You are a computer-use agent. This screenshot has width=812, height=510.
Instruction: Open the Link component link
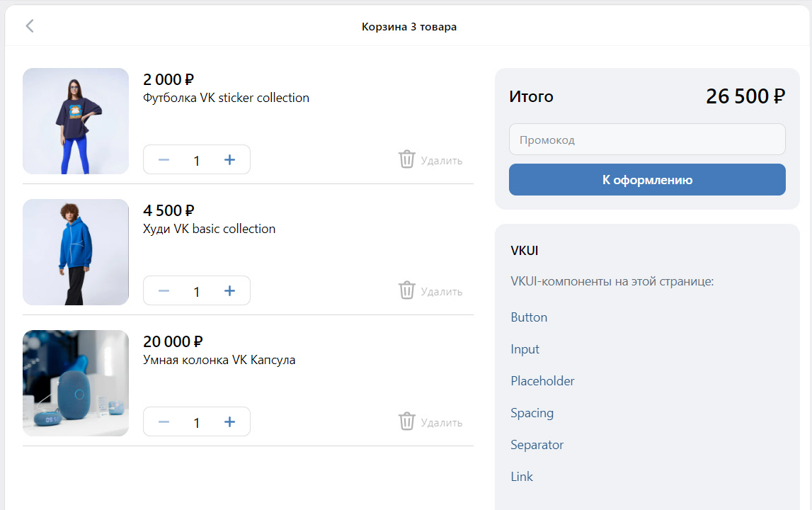pyautogui.click(x=522, y=477)
